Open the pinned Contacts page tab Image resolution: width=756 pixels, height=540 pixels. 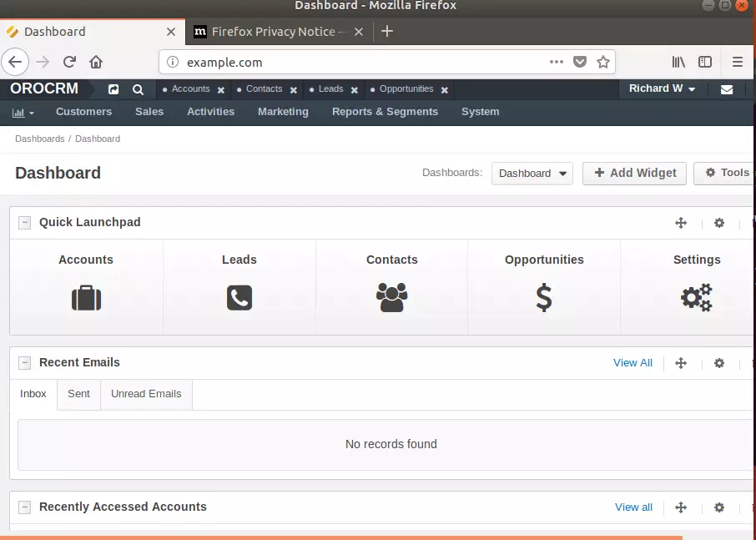coord(265,89)
